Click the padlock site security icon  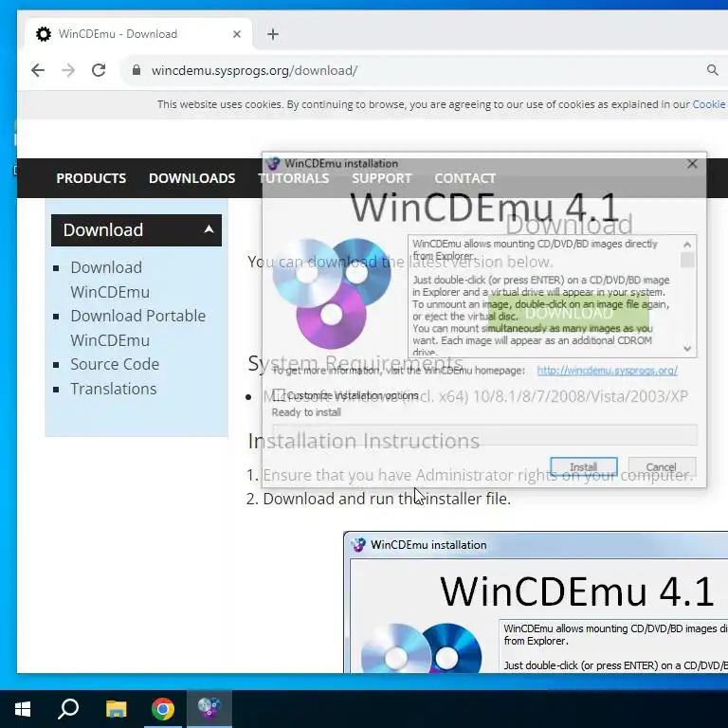pos(136,70)
